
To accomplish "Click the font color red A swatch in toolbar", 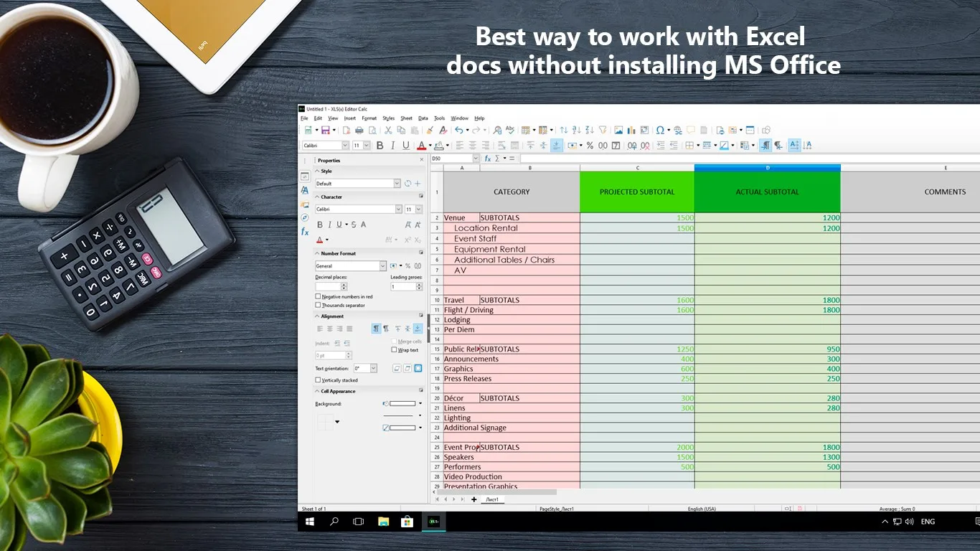I will click(x=421, y=146).
